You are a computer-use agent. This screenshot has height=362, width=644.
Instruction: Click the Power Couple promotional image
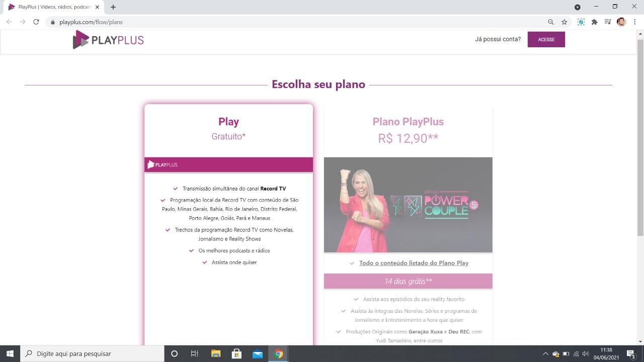[408, 205]
